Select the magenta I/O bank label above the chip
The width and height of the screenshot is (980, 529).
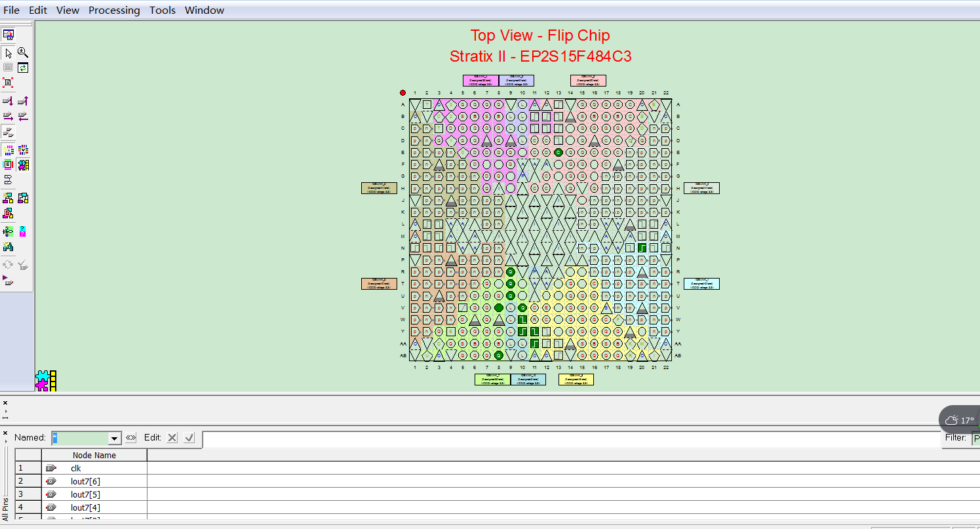480,81
